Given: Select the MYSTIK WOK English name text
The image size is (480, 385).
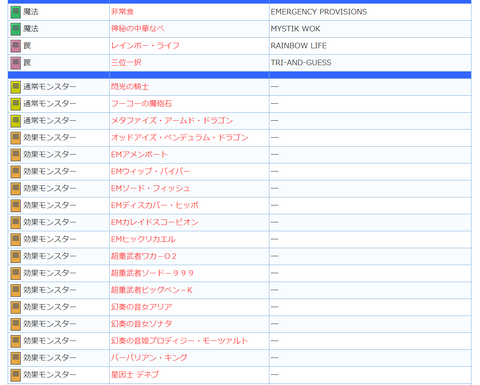Looking at the screenshot, I should coord(295,29).
